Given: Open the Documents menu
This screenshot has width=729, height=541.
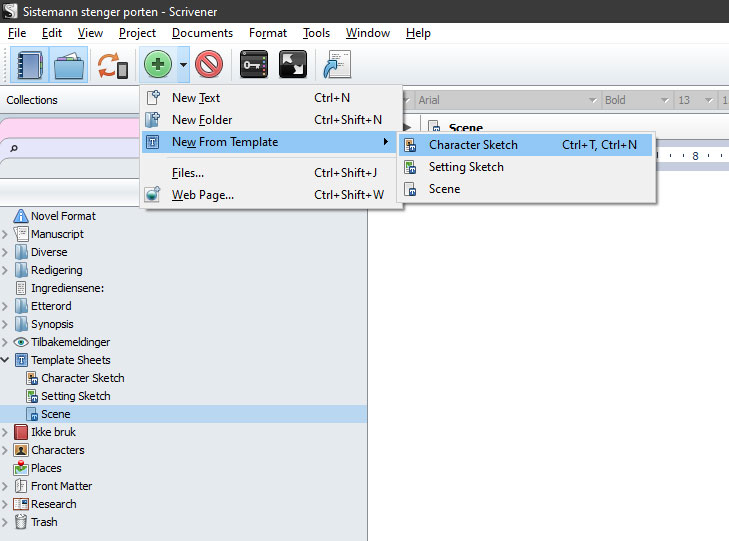Looking at the screenshot, I should pyautogui.click(x=202, y=33).
